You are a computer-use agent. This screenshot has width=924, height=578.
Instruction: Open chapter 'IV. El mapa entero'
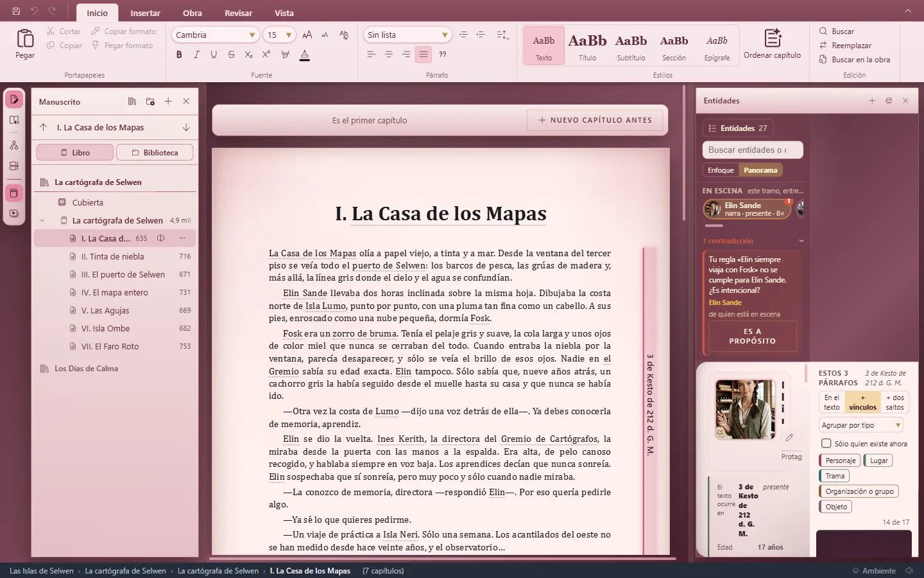(x=114, y=292)
